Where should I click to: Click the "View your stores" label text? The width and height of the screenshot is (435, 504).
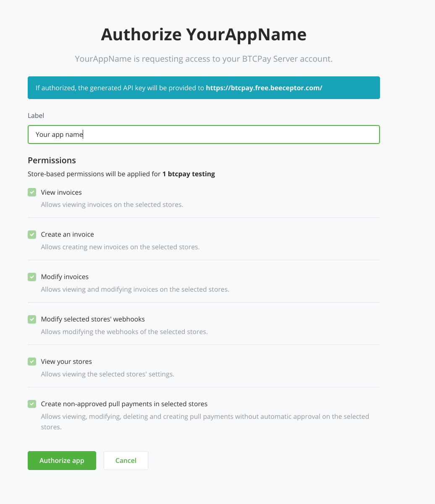pos(66,361)
